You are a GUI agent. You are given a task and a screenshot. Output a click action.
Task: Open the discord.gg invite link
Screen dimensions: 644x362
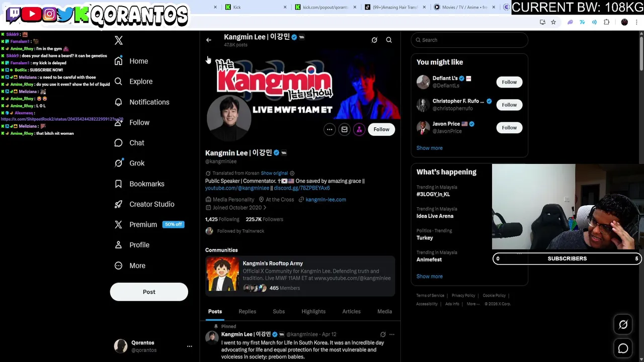pyautogui.click(x=302, y=188)
